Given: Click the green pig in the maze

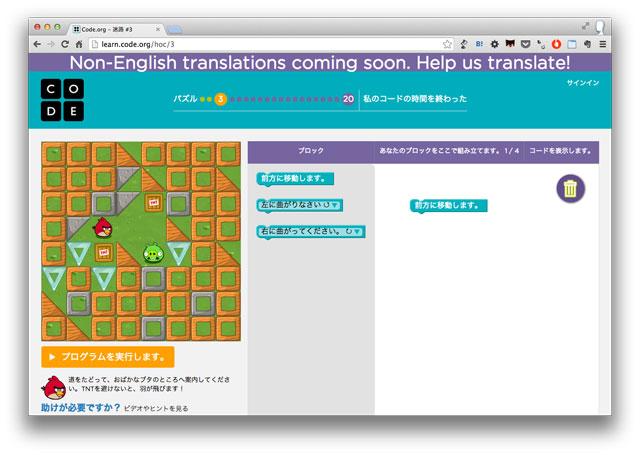Looking at the screenshot, I should point(153,253).
